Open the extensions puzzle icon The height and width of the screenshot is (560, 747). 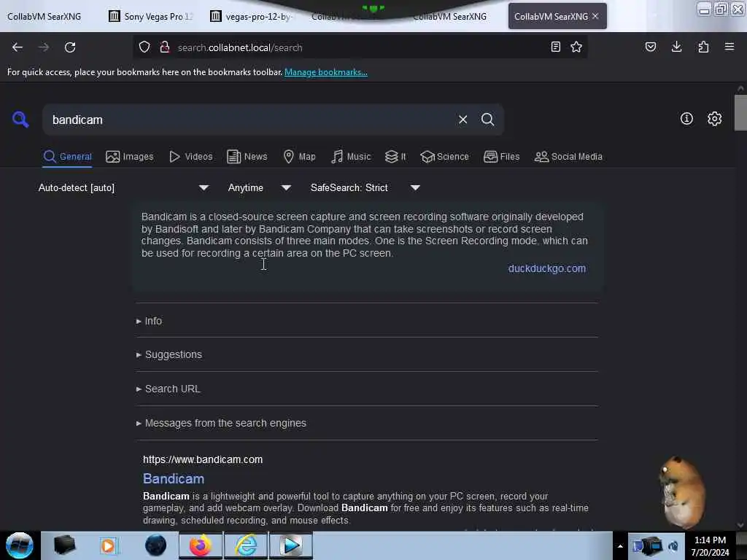point(703,47)
